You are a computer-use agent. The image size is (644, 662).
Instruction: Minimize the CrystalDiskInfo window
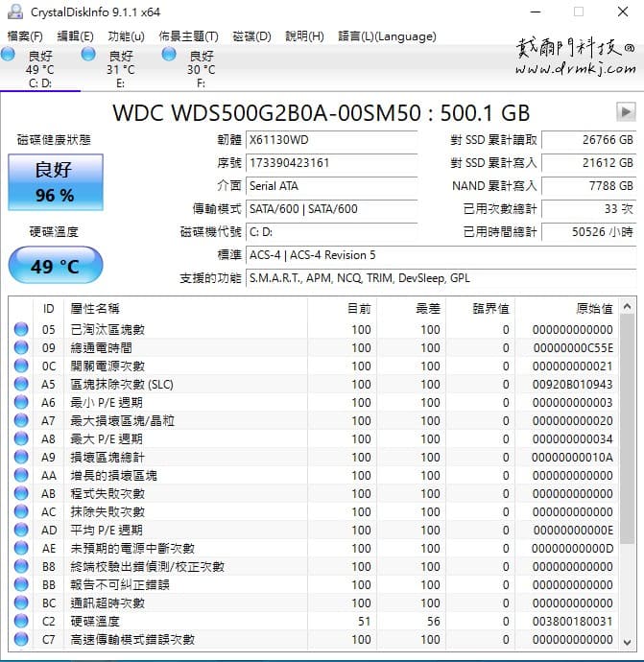tap(536, 12)
